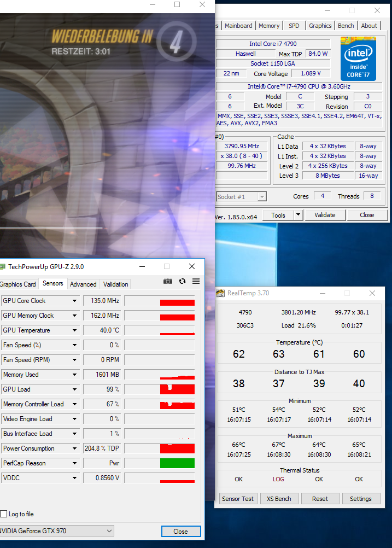The image size is (392, 548).
Task: Open the VDDC sensor dropdown
Action: pos(74,478)
